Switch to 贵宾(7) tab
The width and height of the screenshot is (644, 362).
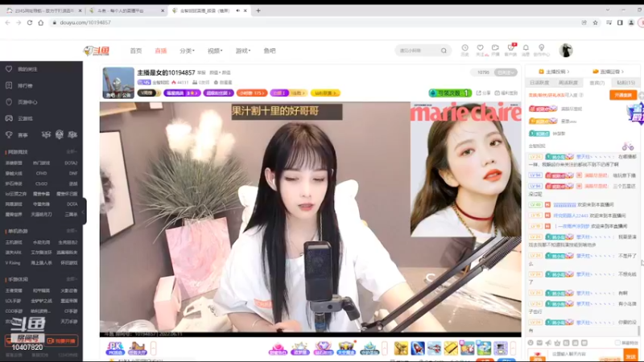coord(597,83)
